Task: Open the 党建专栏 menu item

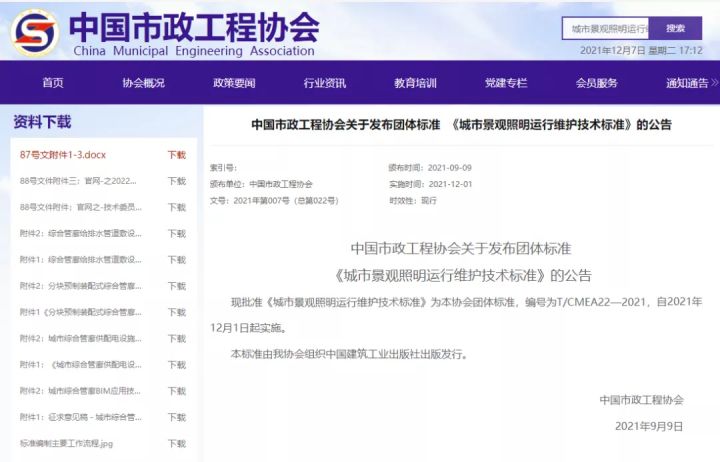Action: pos(506,83)
